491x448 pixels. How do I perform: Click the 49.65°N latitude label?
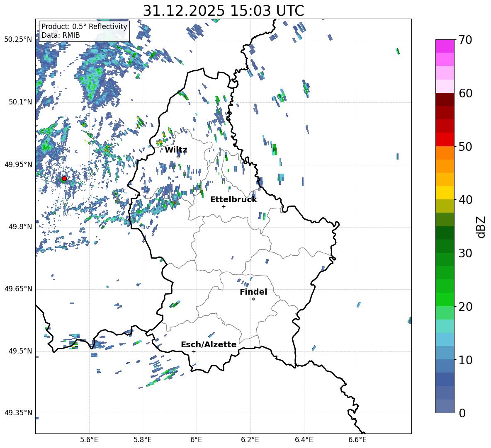[18, 288]
